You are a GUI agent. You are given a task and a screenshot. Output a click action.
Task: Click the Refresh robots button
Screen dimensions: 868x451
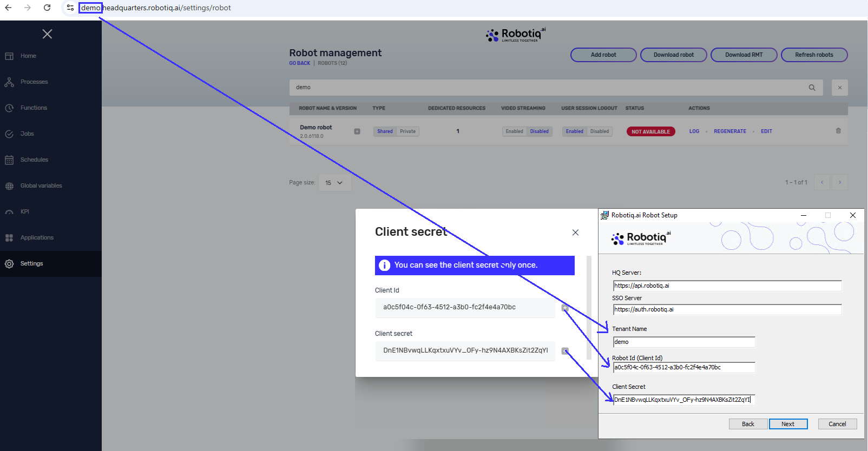814,55
